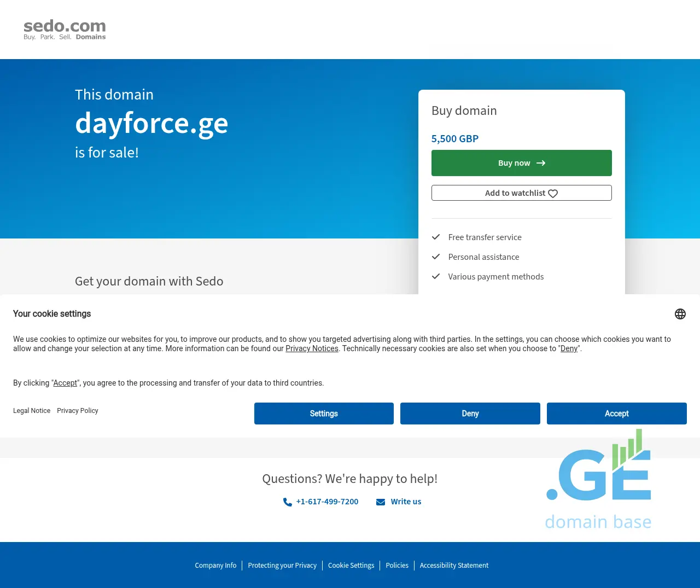
Task: Click the heart icon on watchlist button
Action: 553,194
